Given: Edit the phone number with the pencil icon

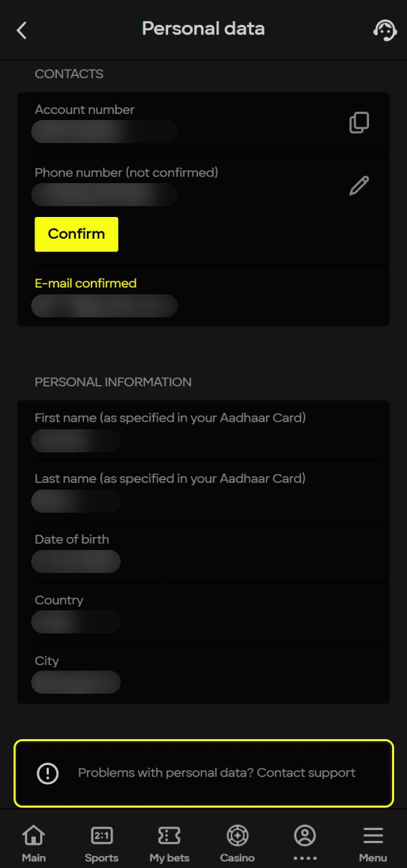Looking at the screenshot, I should (359, 185).
